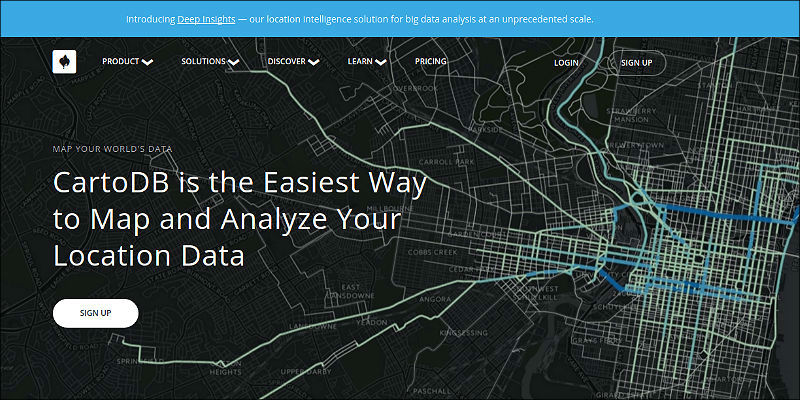Click the 'Brewerytown' map label

(635, 145)
